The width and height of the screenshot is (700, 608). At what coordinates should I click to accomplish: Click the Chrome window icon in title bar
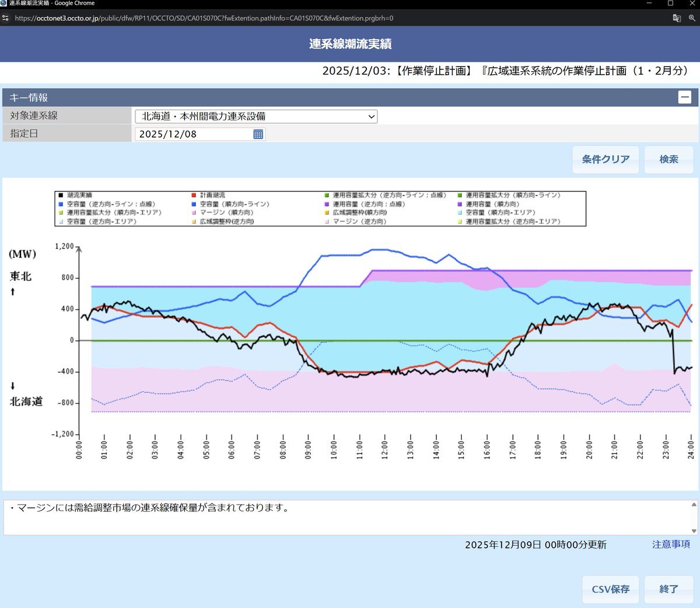4,4
